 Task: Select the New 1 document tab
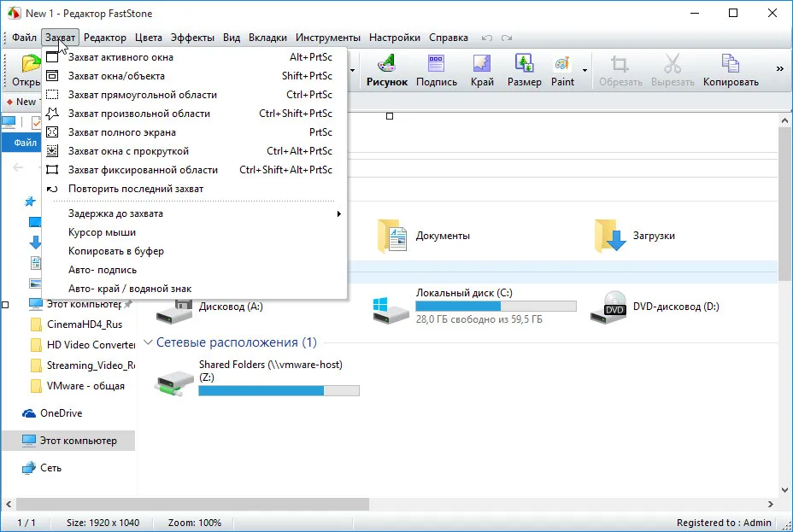(x=23, y=102)
